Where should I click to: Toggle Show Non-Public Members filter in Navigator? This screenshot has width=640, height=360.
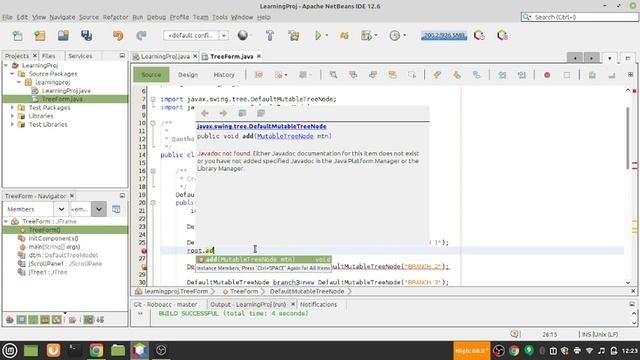click(45, 320)
